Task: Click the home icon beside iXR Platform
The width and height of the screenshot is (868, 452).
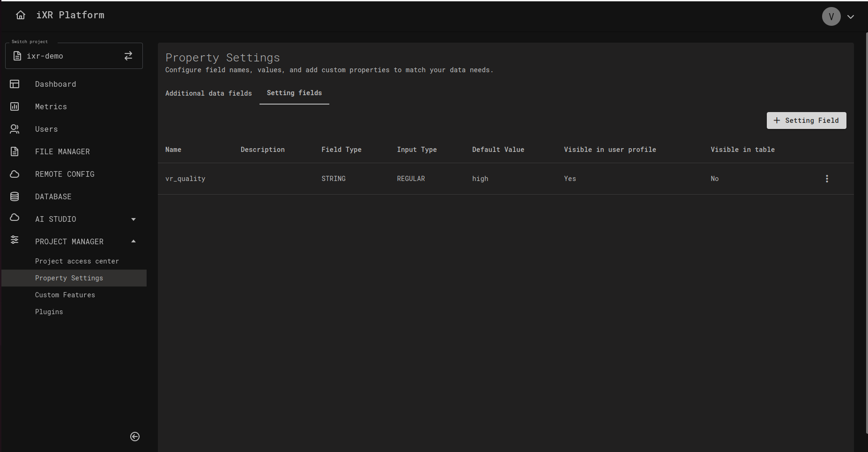Action: [x=21, y=15]
